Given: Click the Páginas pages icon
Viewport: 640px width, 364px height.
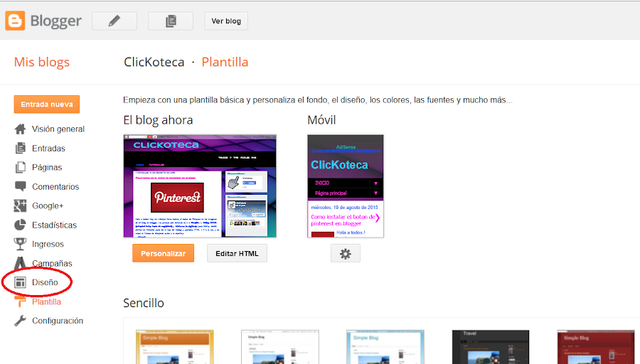Looking at the screenshot, I should 20,167.
